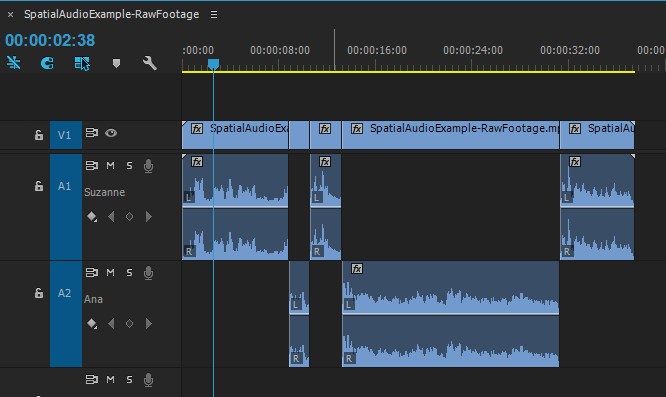The image size is (666, 397).
Task: Add a marker with the marker icon
Action: tap(116, 63)
